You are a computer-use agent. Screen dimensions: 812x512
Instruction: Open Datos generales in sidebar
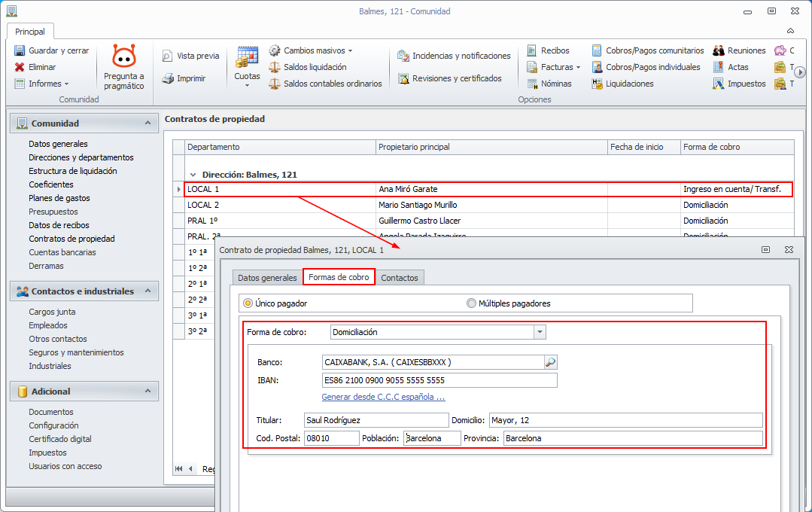(x=58, y=144)
